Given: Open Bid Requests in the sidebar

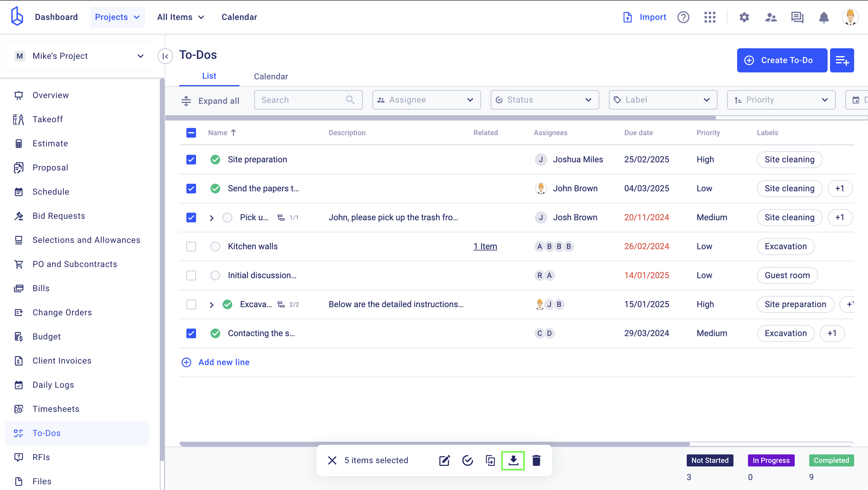Looking at the screenshot, I should point(77,216).
